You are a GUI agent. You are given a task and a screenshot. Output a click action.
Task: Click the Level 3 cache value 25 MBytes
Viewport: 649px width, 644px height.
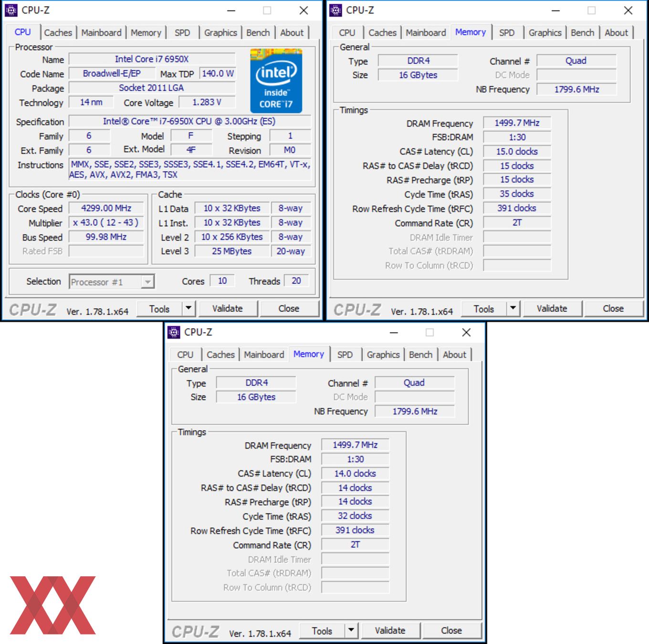[x=232, y=251]
